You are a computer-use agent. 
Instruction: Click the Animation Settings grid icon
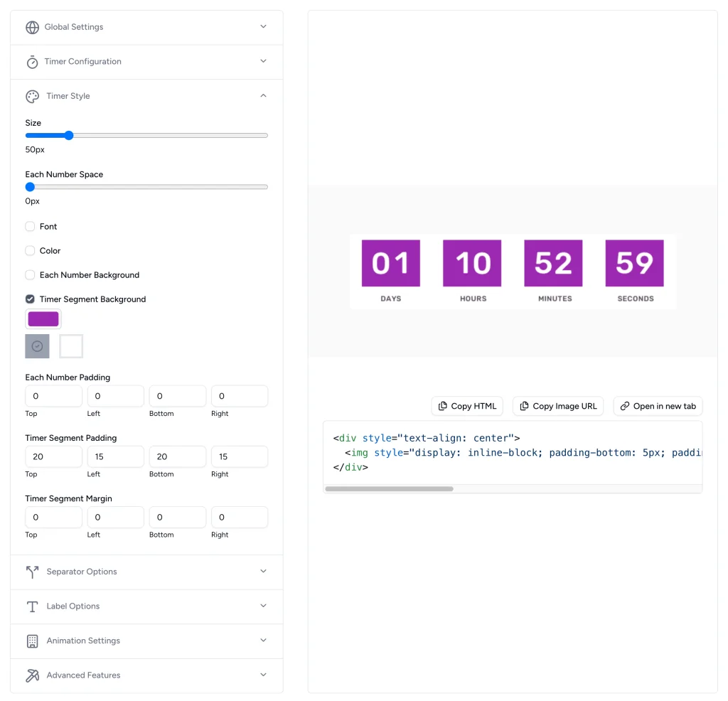point(32,641)
